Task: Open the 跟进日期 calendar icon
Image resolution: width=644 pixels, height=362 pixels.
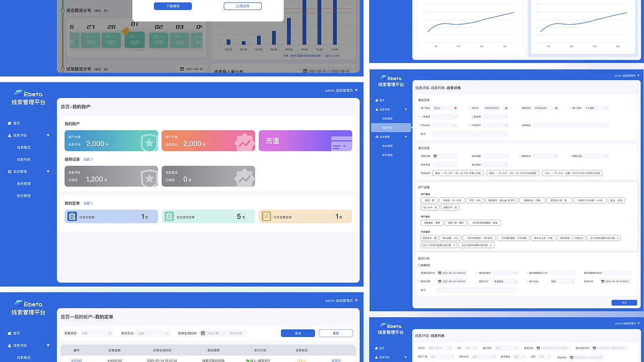Action: [x=440, y=282]
